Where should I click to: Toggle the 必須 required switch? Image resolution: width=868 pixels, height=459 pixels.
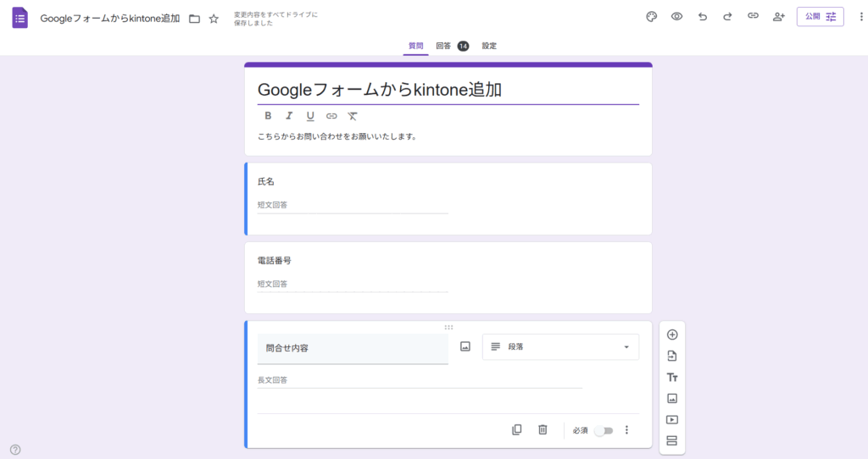pyautogui.click(x=604, y=430)
